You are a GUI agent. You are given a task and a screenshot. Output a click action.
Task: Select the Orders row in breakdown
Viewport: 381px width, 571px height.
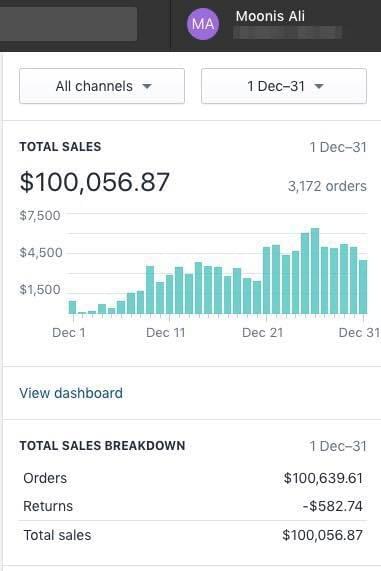click(x=193, y=478)
